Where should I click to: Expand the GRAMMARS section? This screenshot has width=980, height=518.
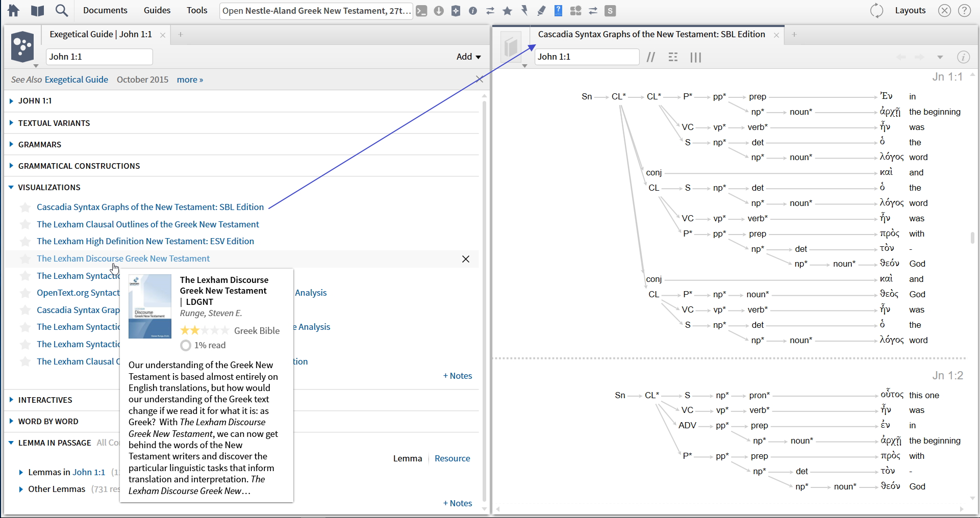tap(11, 144)
